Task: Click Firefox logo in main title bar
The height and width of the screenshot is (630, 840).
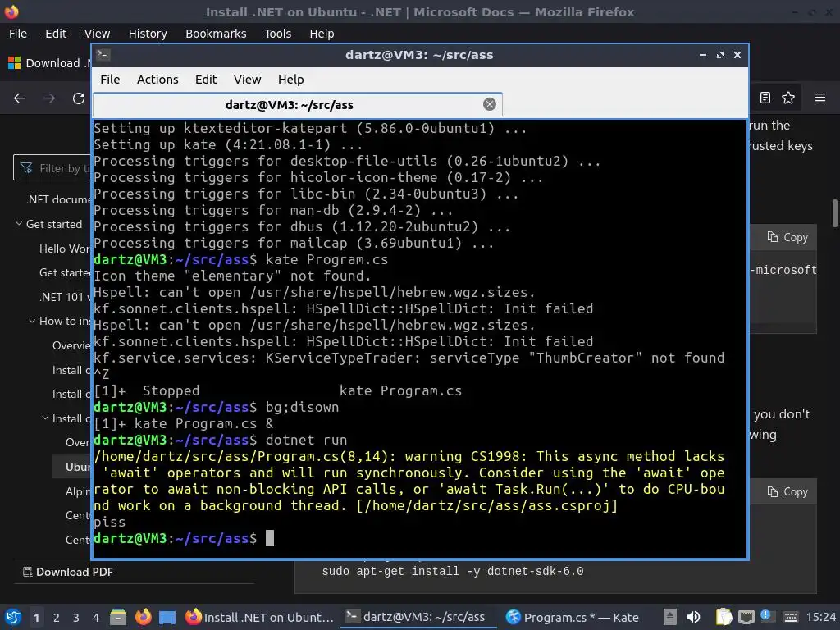Action: [11, 11]
